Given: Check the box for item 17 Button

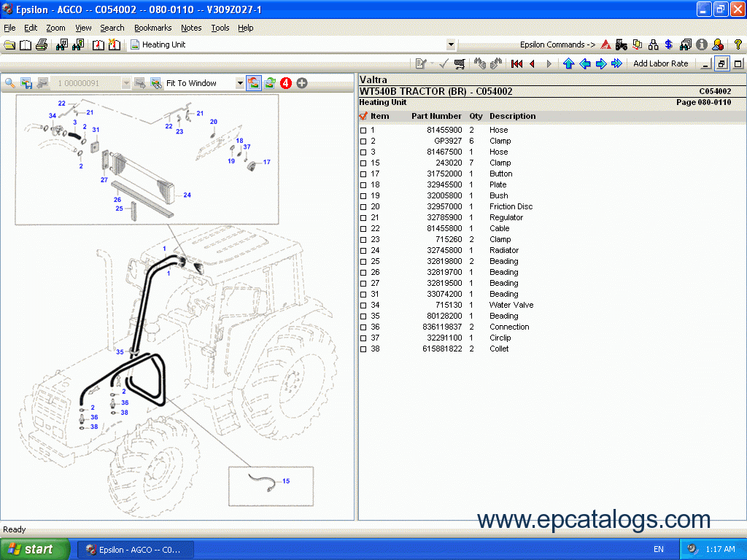Looking at the screenshot, I should (363, 174).
